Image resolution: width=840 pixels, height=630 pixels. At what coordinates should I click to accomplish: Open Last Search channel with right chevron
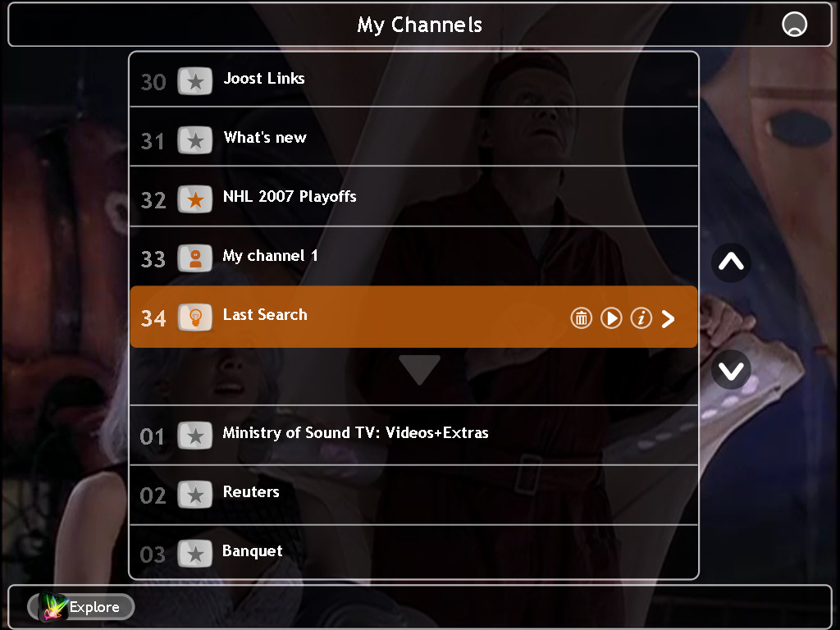[668, 319]
